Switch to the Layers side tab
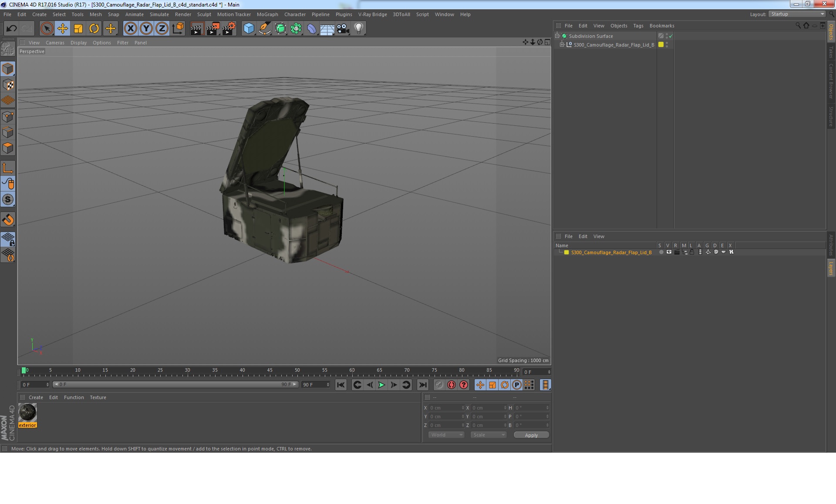 (831, 269)
